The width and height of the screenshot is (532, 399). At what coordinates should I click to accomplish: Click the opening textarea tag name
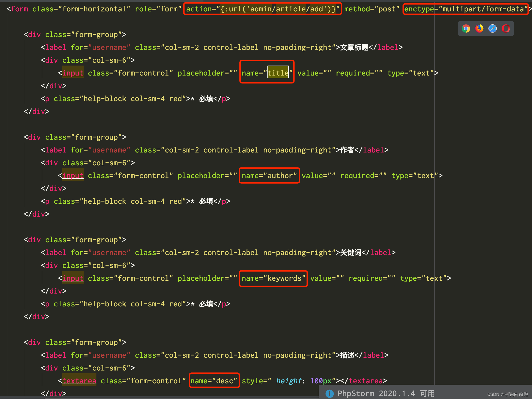(x=79, y=381)
